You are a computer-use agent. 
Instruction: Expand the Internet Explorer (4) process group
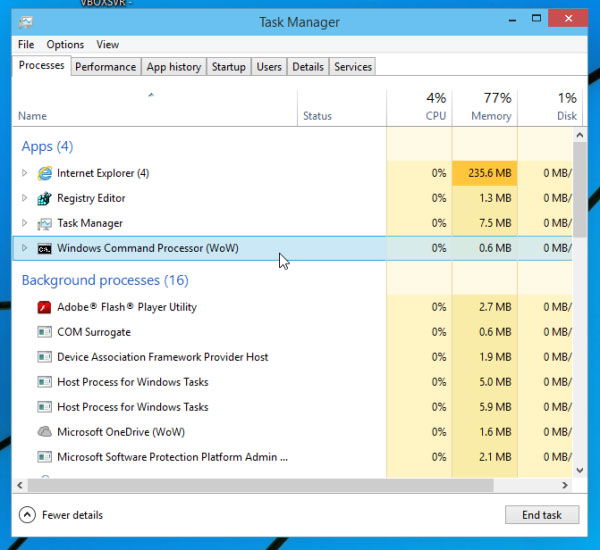(x=24, y=173)
